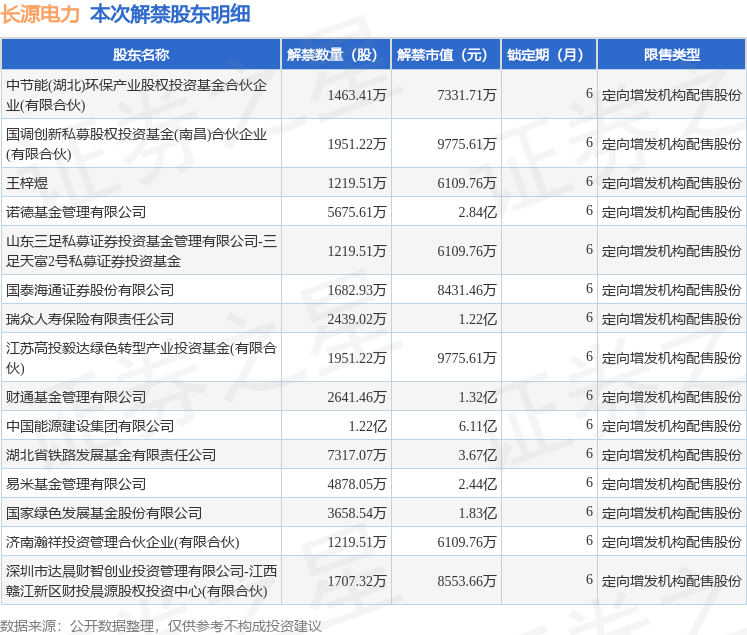Click the value 1682.93万

[x=357, y=290]
